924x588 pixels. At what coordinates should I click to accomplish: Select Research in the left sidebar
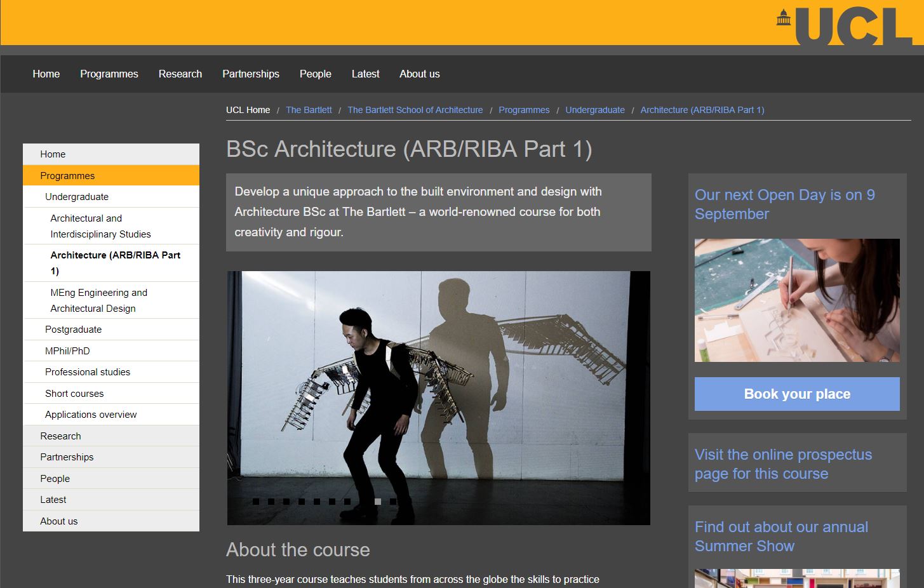[x=111, y=436]
